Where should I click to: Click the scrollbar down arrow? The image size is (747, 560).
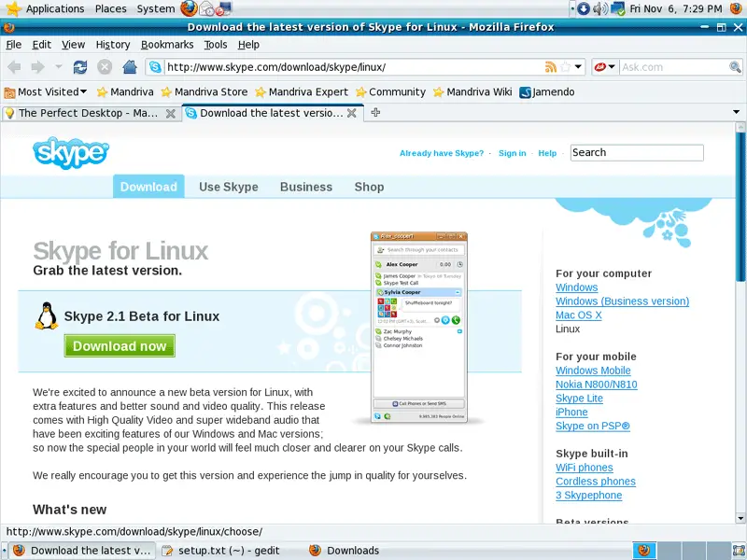pyautogui.click(x=740, y=518)
